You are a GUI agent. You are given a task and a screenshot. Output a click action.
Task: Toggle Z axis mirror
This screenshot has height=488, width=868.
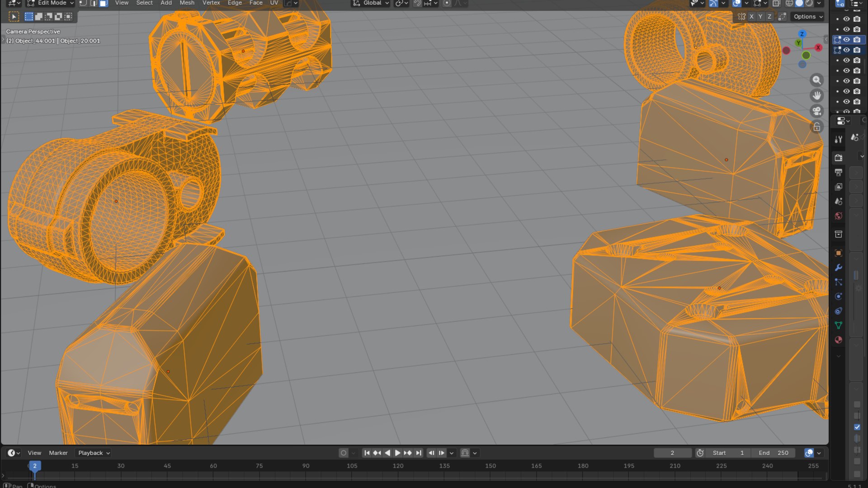tap(769, 17)
